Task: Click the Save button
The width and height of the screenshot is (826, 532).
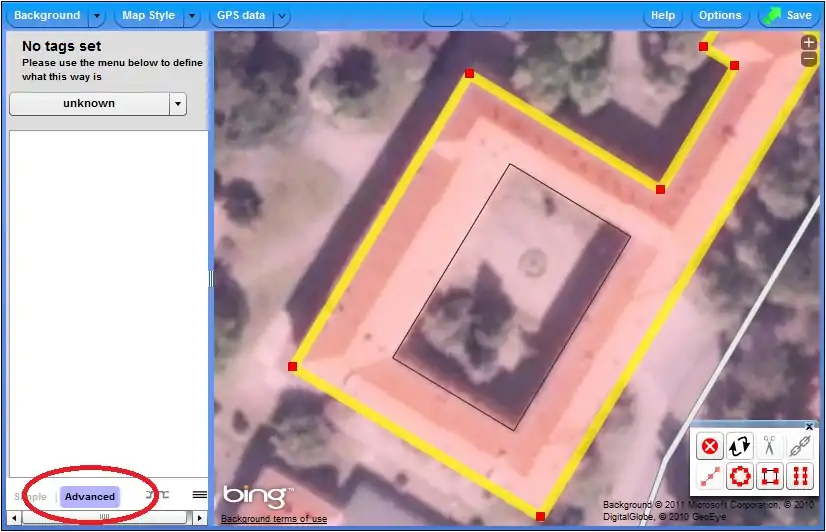Action: pyautogui.click(x=787, y=16)
